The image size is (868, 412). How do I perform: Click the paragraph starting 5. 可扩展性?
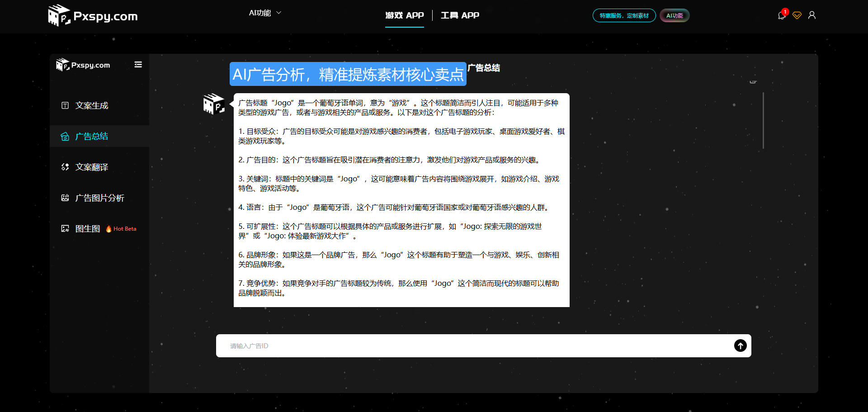(390, 231)
